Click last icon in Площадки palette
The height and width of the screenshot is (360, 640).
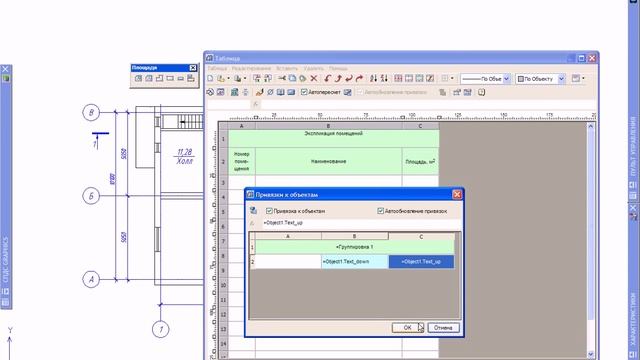point(191,78)
